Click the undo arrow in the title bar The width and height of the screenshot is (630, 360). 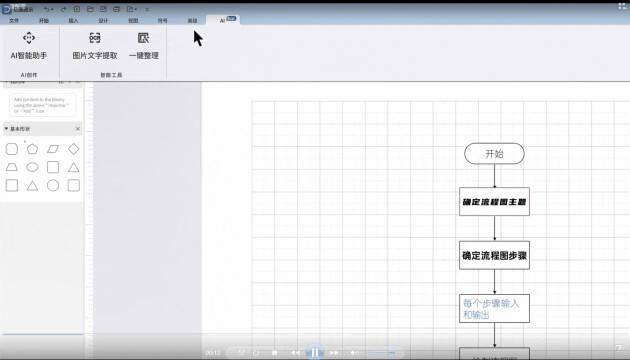tap(47, 9)
